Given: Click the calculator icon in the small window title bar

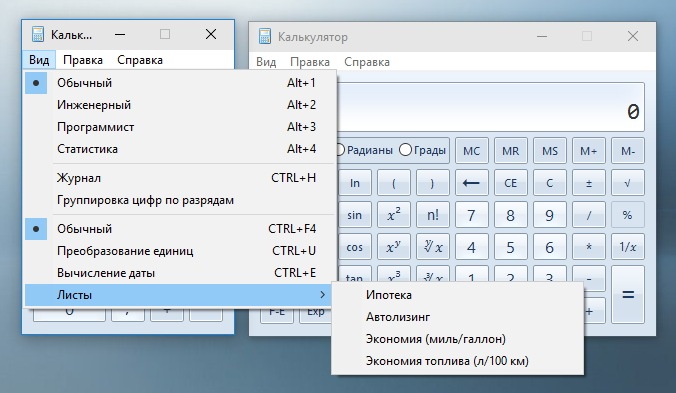Looking at the screenshot, I should (38, 34).
